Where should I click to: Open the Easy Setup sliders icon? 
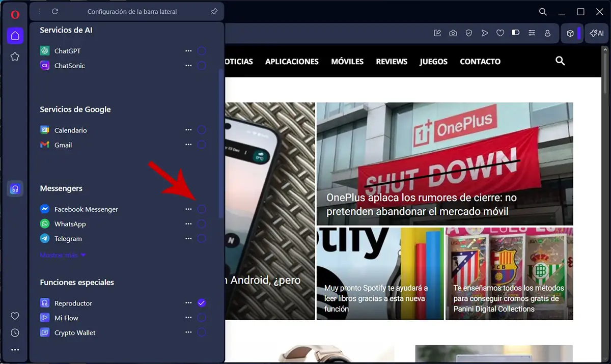click(532, 33)
